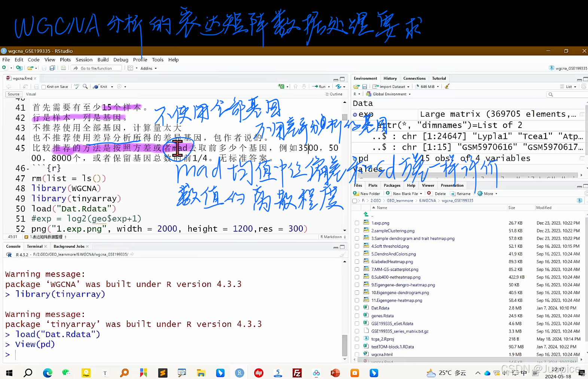Open file 5.DendroAndColors.png
This screenshot has height=379, width=588.
tap(393, 254)
